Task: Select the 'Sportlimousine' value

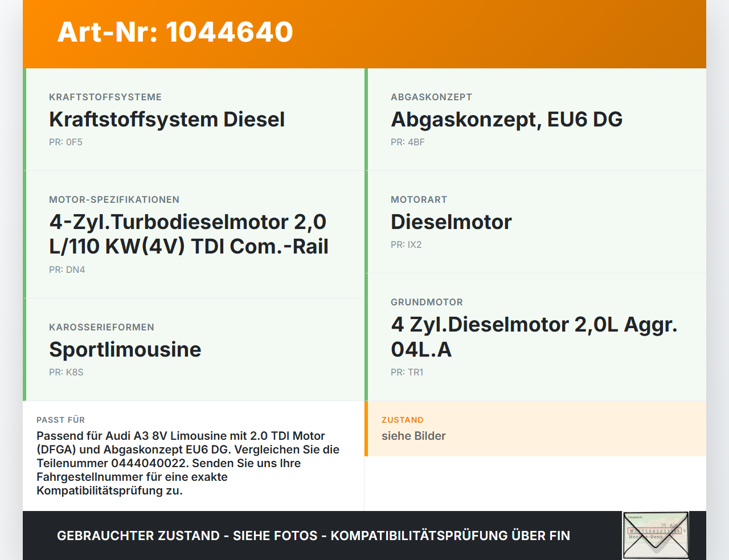Action: click(x=125, y=349)
